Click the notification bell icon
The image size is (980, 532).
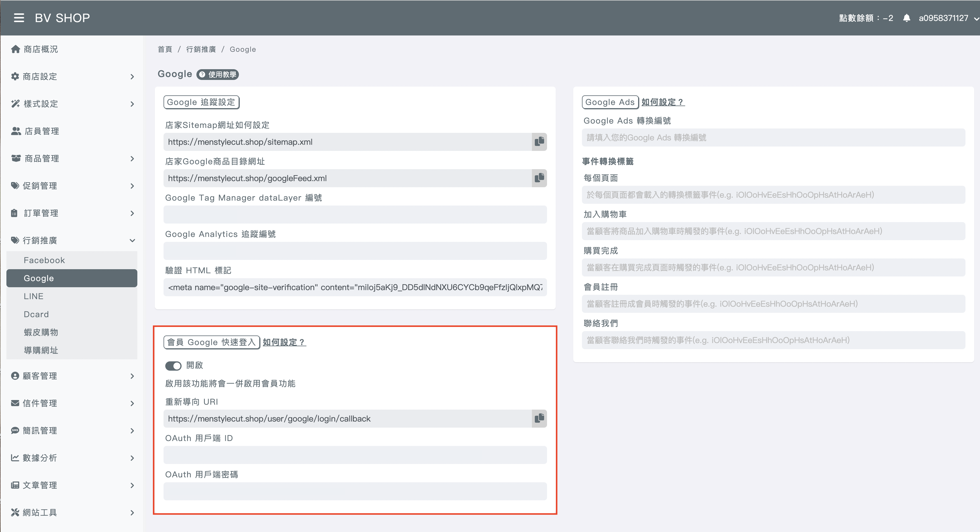click(907, 18)
